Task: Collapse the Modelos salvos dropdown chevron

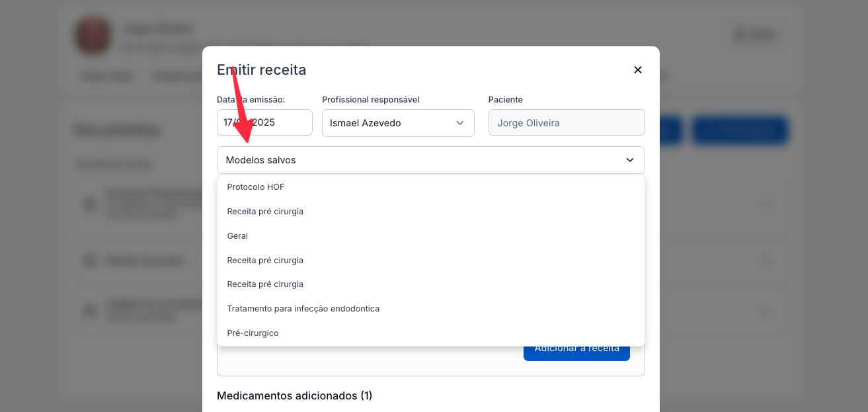Action: tap(629, 160)
